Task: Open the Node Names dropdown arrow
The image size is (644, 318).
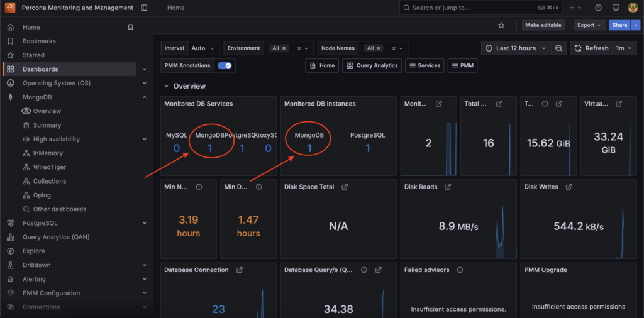Action: point(401,48)
